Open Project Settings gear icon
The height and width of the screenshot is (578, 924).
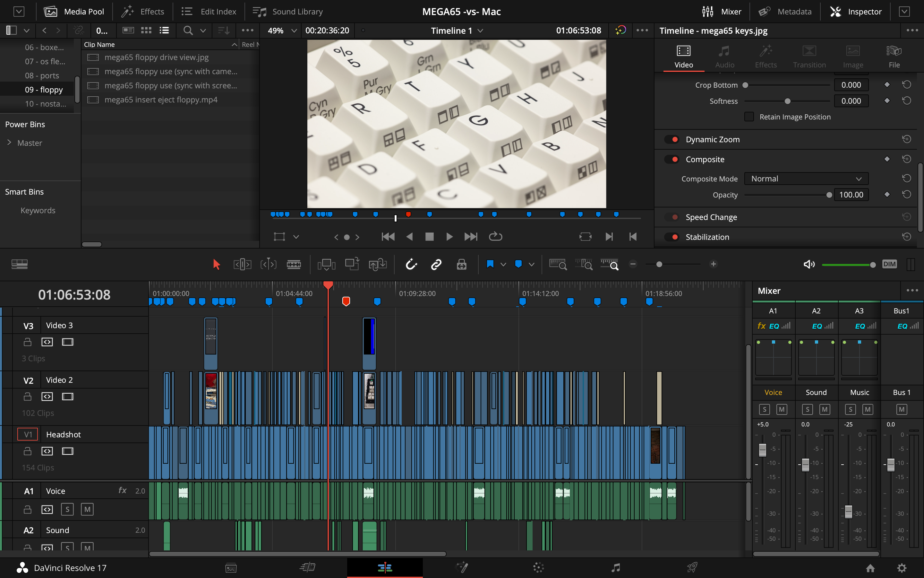902,568
